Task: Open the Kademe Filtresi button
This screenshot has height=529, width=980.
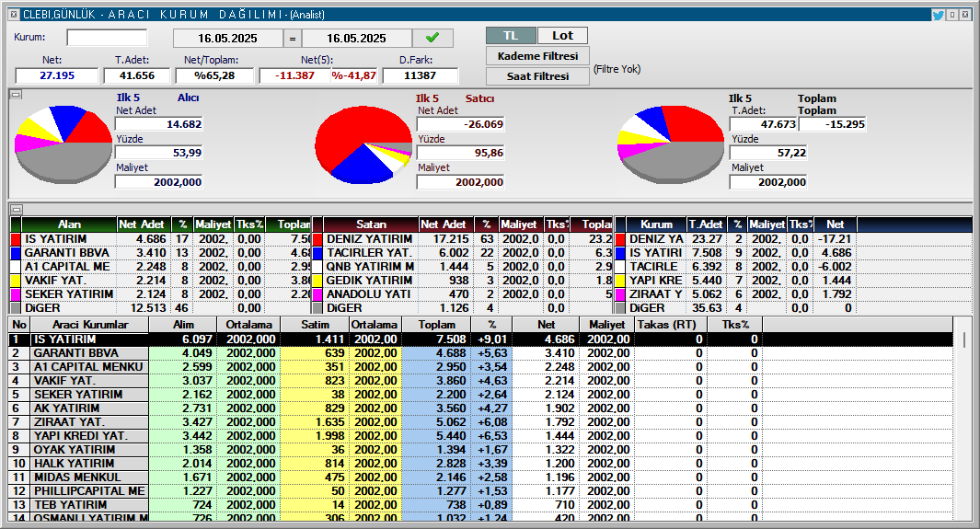Action: pyautogui.click(x=537, y=56)
